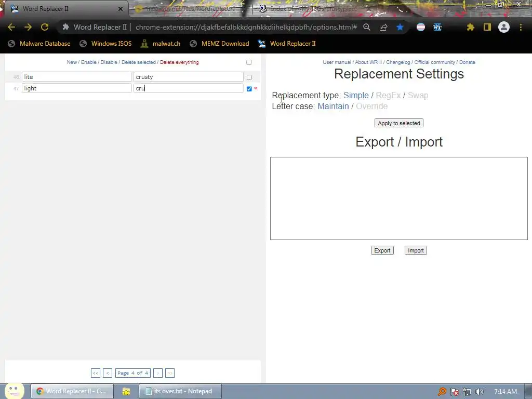
Task: Click the red Delete everything link
Action: pos(179,62)
